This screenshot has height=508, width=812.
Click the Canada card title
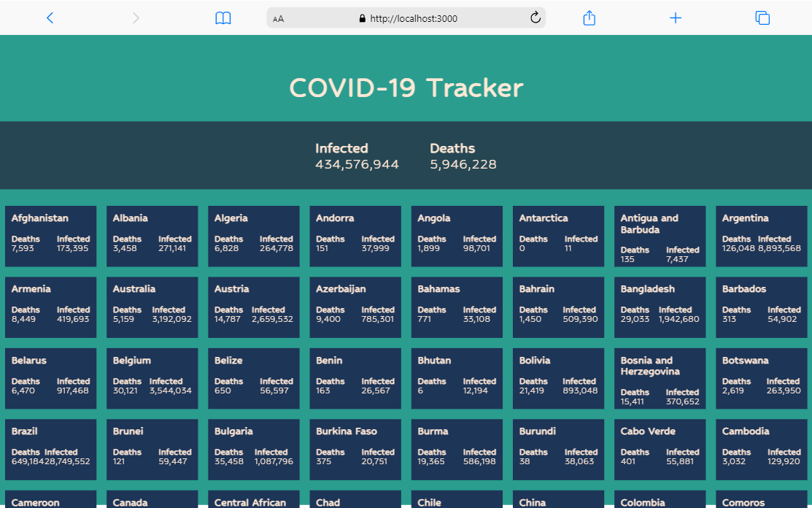130,502
